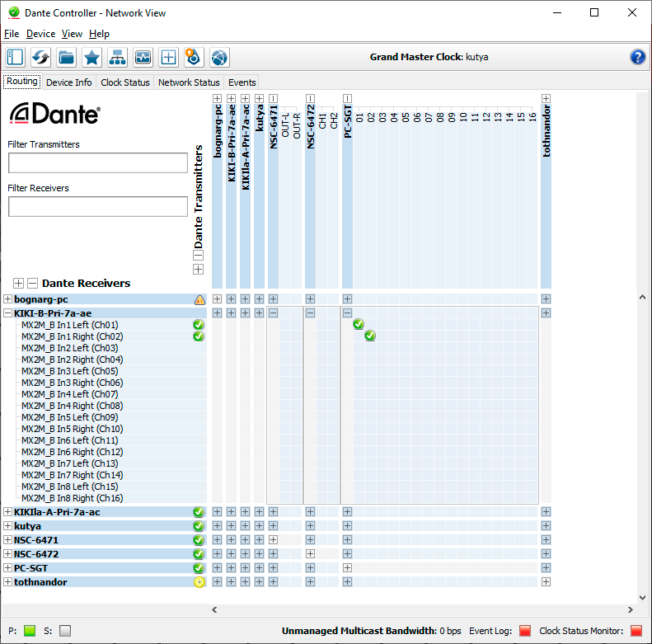
Task: Expand all Dante Transmitters with plus
Action: pyautogui.click(x=199, y=269)
